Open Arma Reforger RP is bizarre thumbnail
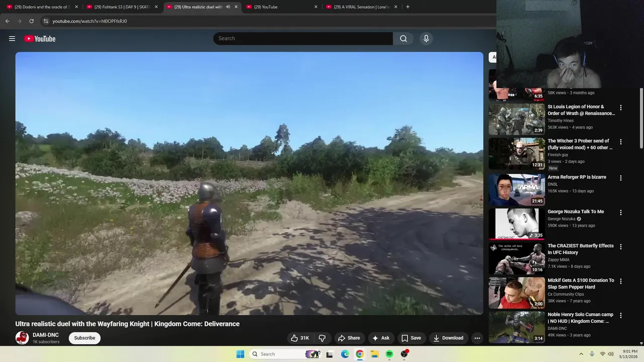644x362 pixels. 517,190
